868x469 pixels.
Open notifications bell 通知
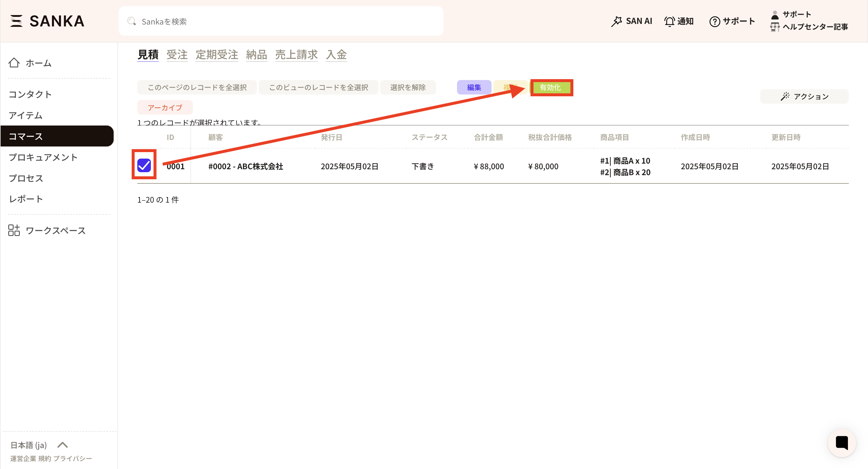tap(679, 21)
